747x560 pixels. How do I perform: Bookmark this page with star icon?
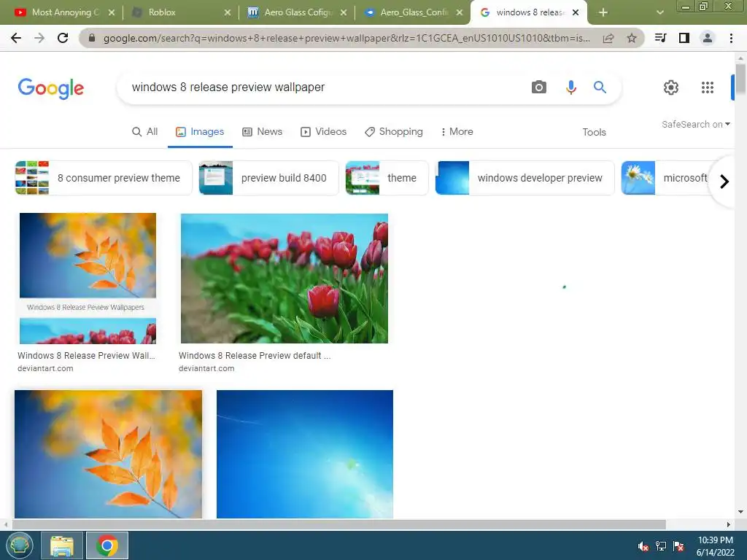pos(632,38)
